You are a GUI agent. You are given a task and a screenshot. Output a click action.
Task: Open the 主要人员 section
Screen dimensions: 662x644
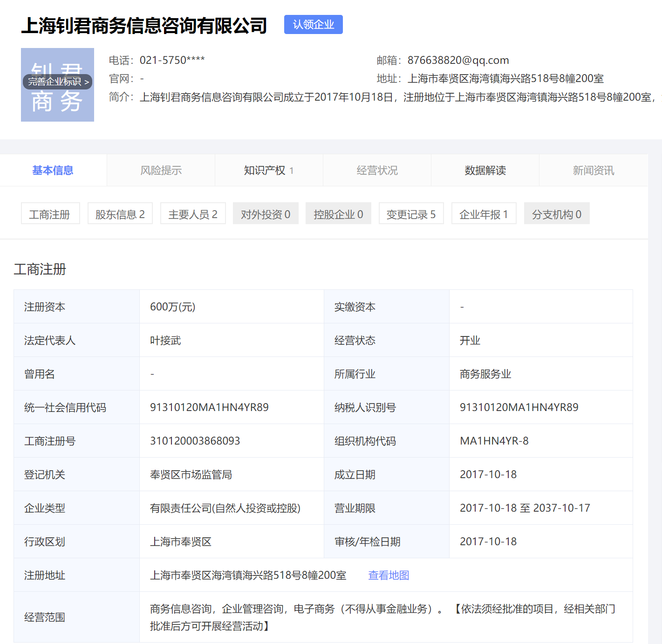click(192, 213)
